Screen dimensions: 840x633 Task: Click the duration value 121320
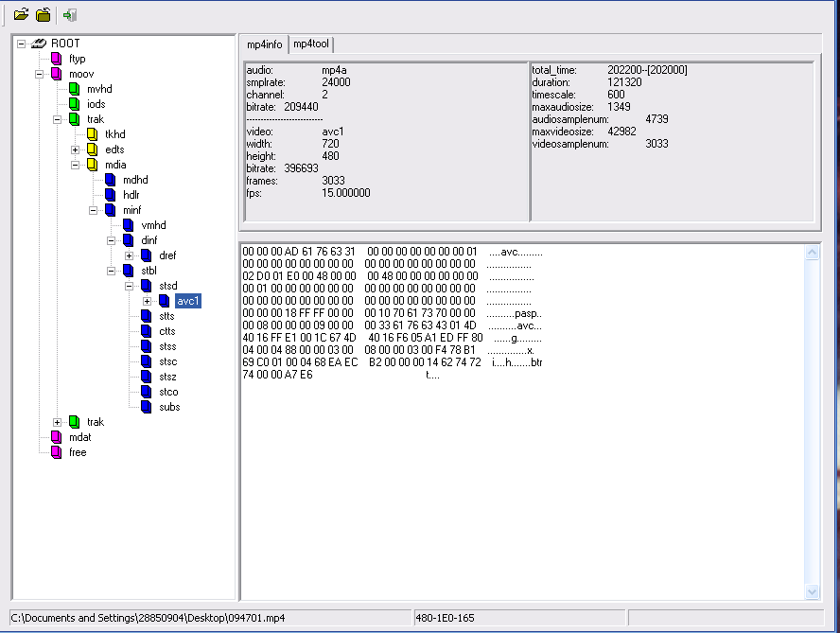(x=624, y=82)
